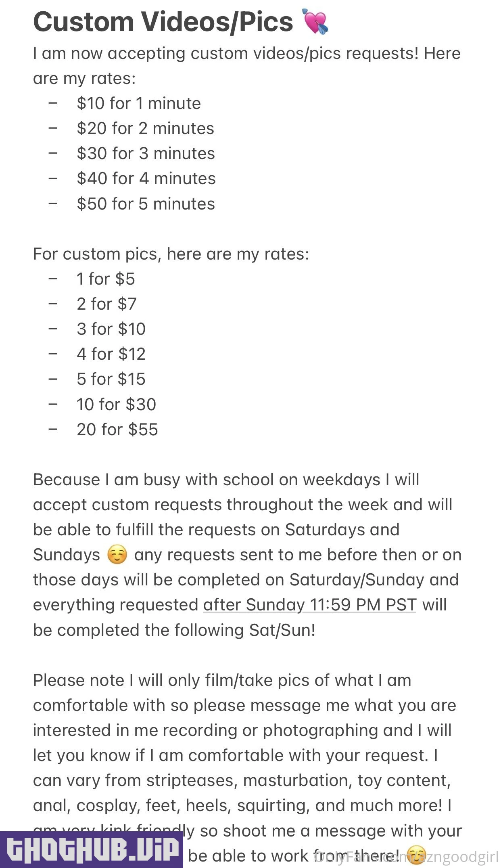
Task: Click the smiling emoji at the bottom
Action: [x=416, y=855]
